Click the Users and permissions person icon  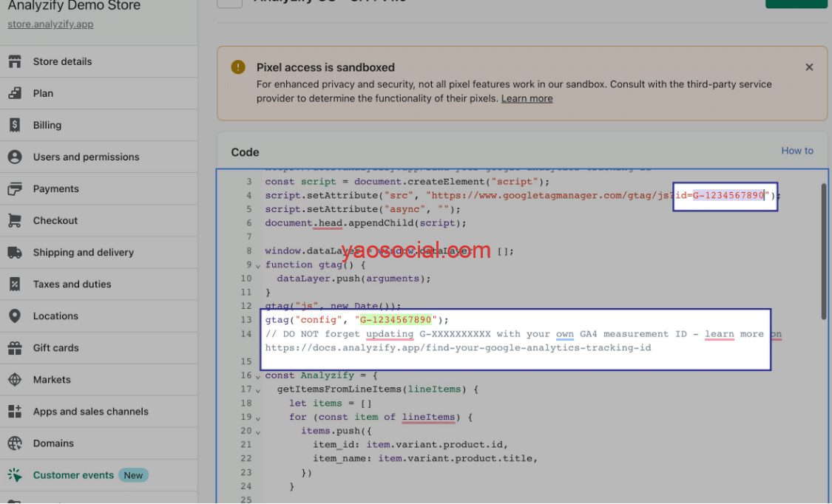tap(15, 157)
